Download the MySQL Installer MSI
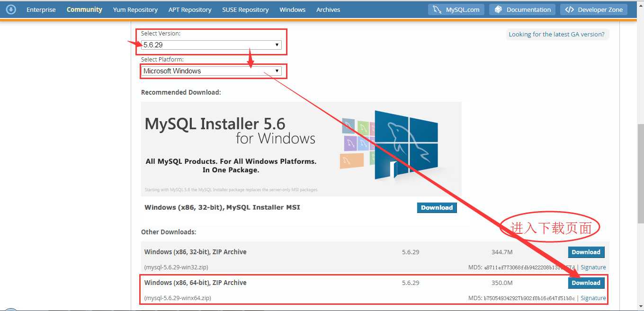Viewport: 644px width, 311px height. pos(437,207)
